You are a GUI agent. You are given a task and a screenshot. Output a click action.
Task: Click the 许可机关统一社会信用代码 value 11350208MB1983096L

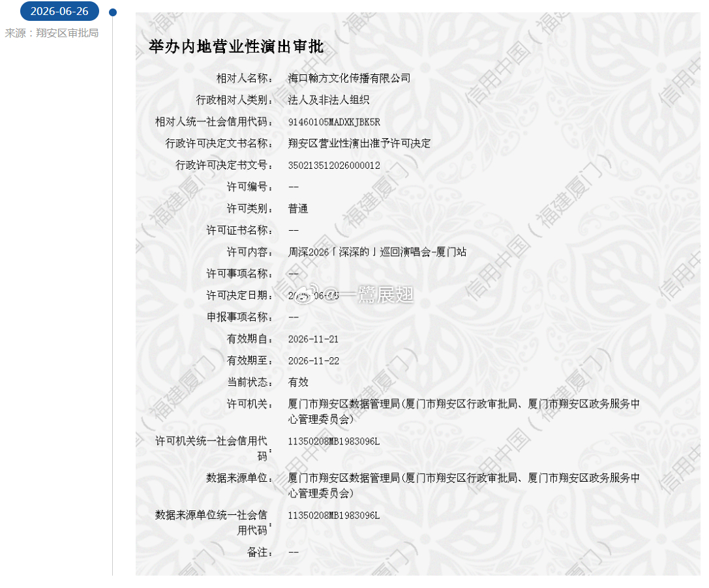click(334, 441)
